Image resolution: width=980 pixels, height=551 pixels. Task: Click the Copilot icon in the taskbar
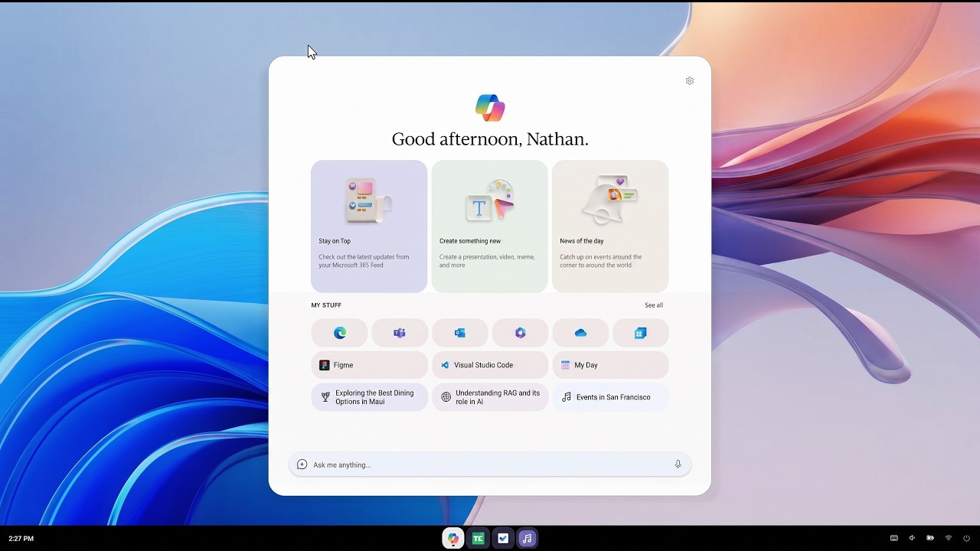coord(453,539)
